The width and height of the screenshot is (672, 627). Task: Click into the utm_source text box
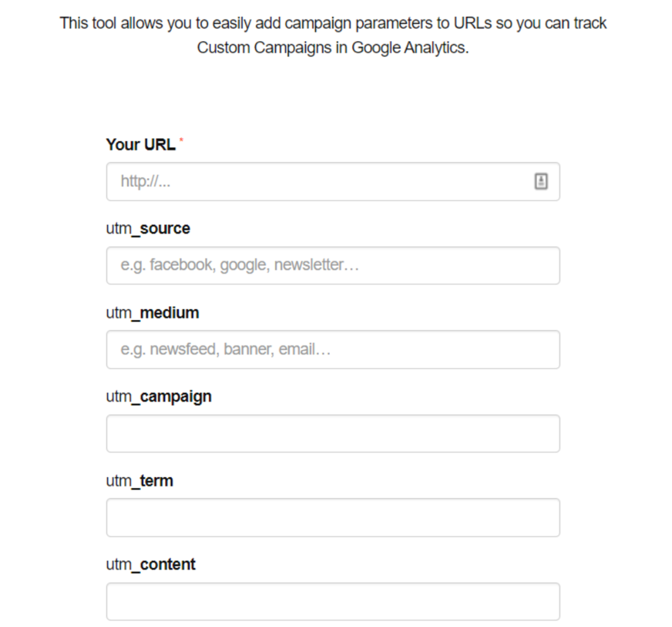(x=333, y=265)
